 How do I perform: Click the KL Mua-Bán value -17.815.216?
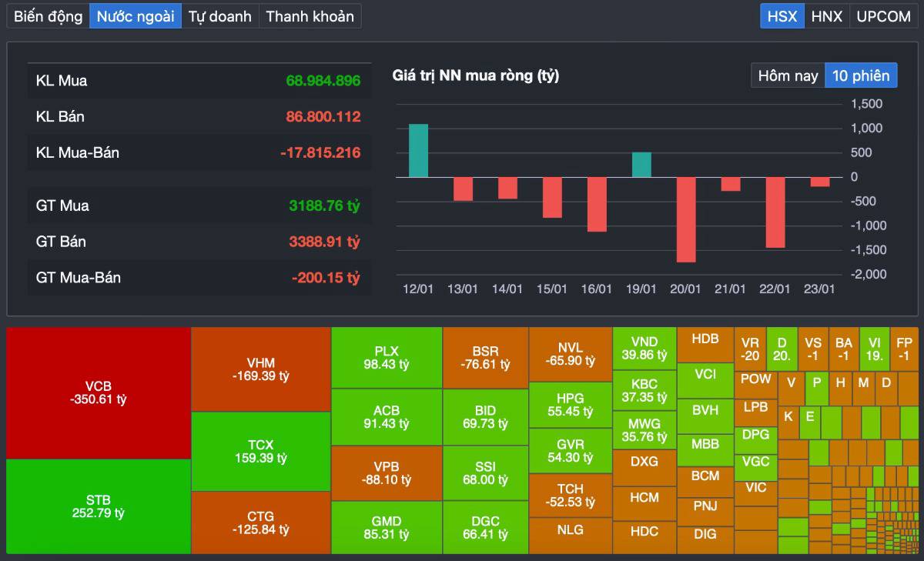pyautogui.click(x=320, y=153)
